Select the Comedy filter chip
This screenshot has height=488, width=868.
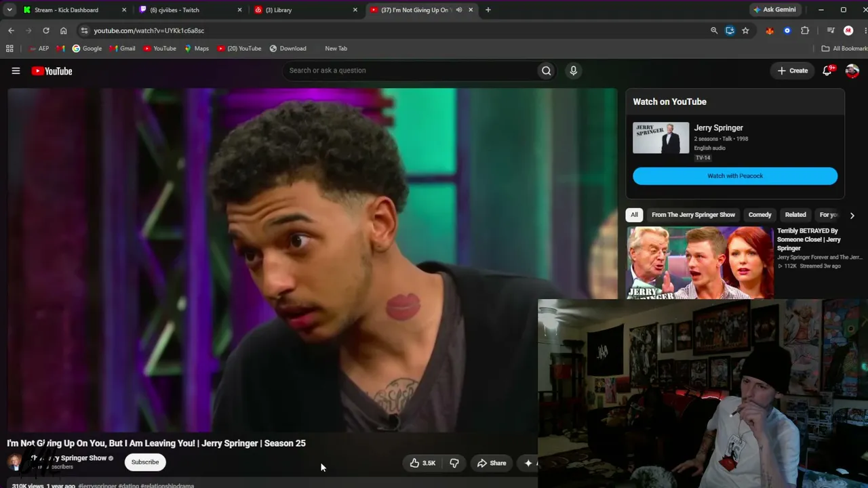click(x=759, y=215)
